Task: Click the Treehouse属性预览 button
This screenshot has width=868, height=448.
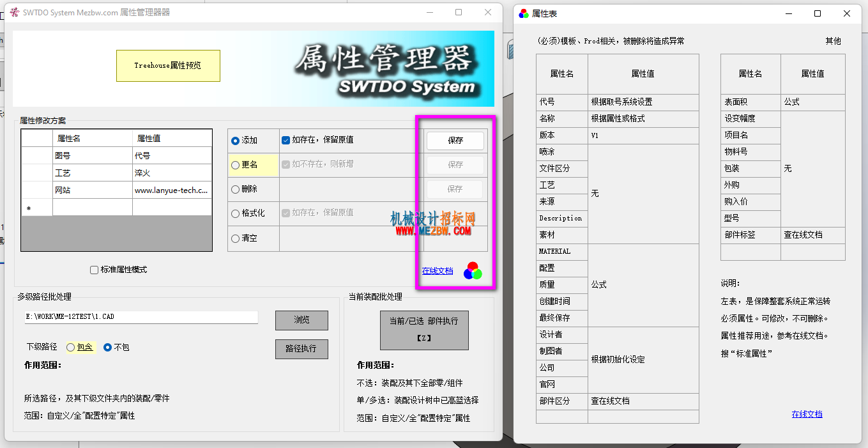Action: (x=168, y=66)
